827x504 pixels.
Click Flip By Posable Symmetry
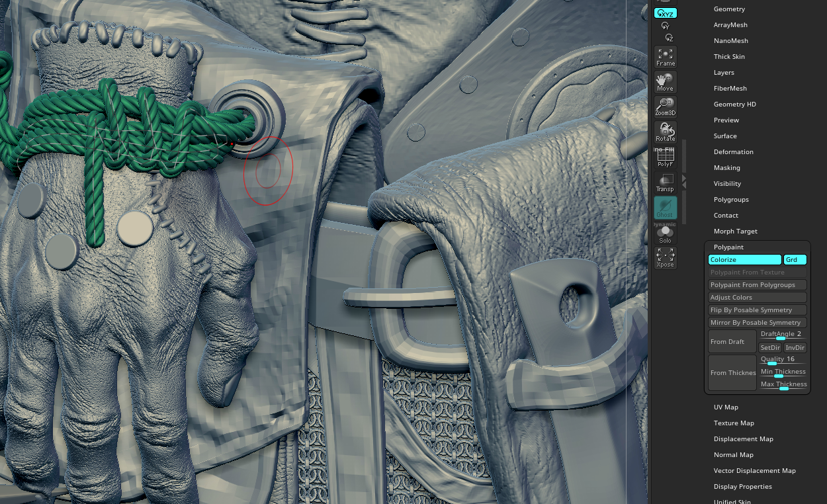pos(758,310)
